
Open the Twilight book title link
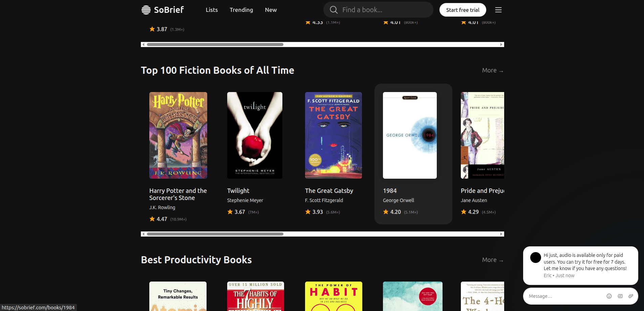pos(238,191)
